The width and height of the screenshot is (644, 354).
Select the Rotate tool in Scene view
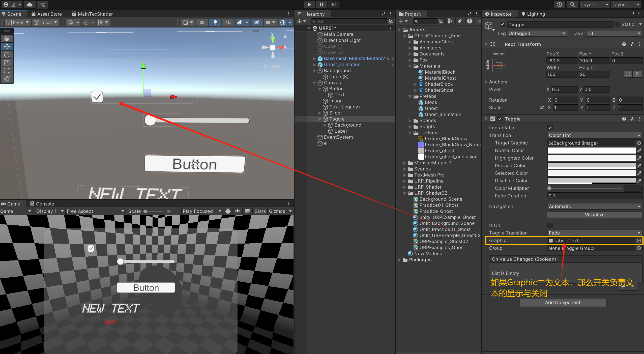click(7, 54)
